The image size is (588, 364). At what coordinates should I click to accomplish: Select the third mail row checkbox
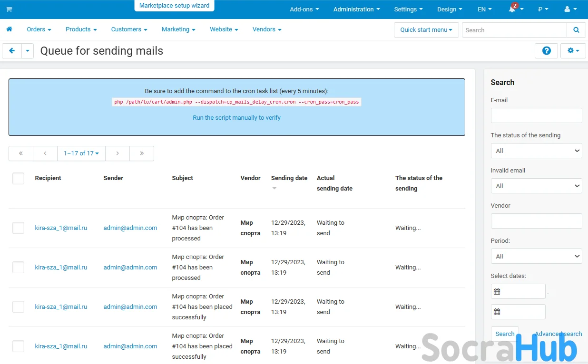click(18, 307)
